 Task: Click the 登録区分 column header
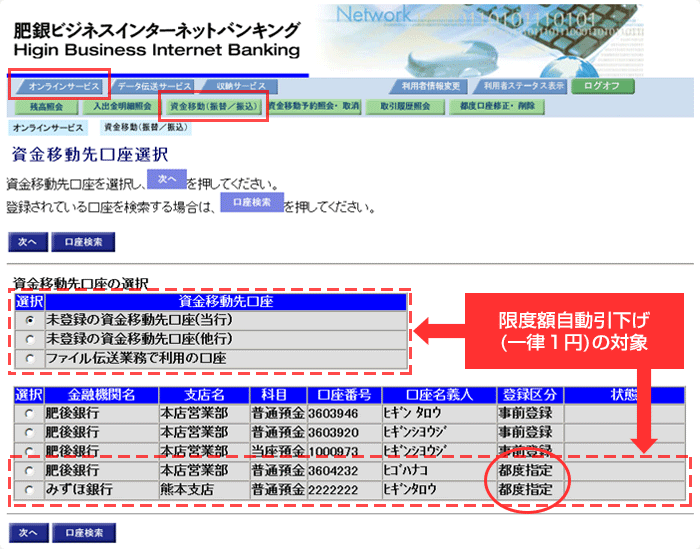coord(530,395)
